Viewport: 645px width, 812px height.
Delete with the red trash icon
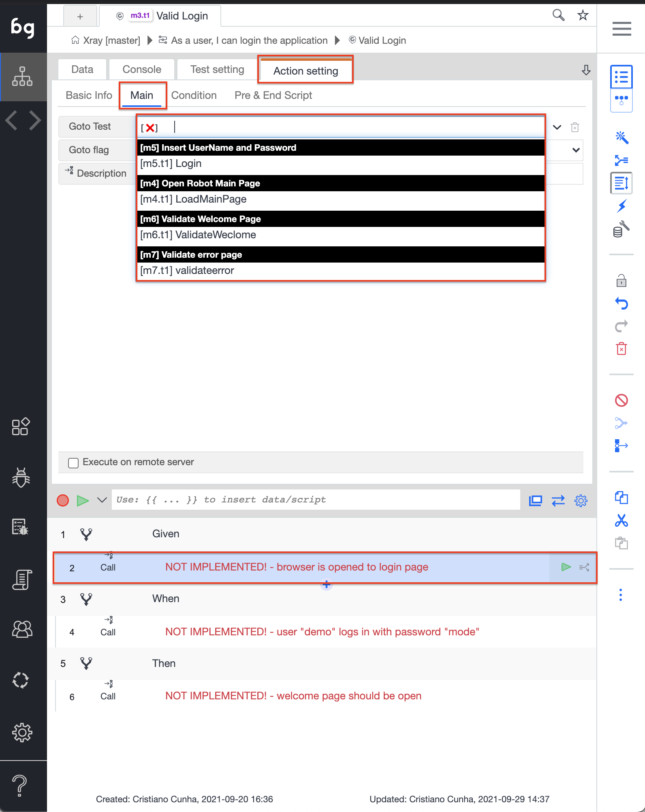tap(621, 348)
